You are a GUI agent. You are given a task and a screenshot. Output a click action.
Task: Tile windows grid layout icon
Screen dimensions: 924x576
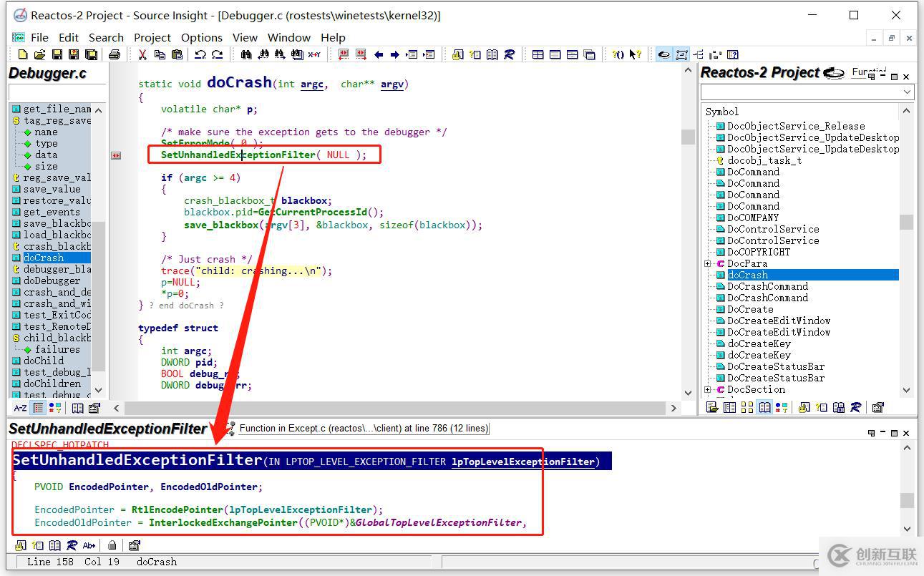click(538, 54)
